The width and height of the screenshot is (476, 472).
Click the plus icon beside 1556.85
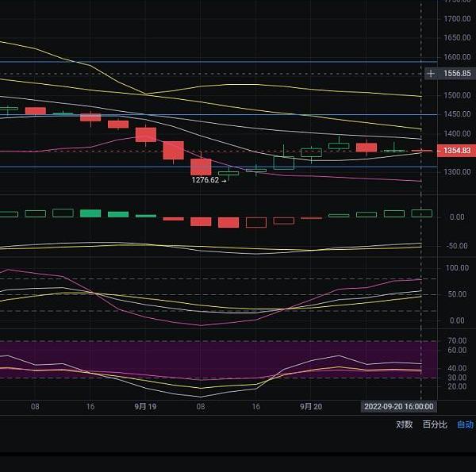point(431,73)
